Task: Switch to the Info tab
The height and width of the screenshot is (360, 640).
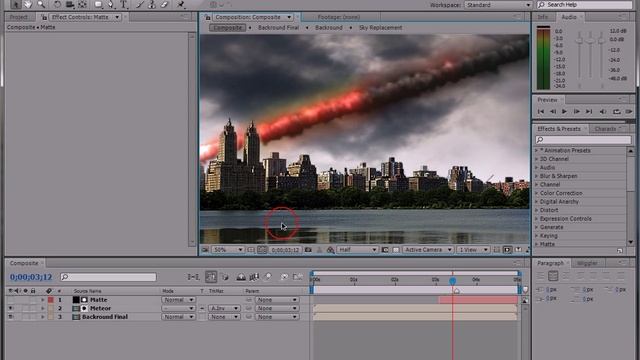Action: pyautogui.click(x=543, y=17)
